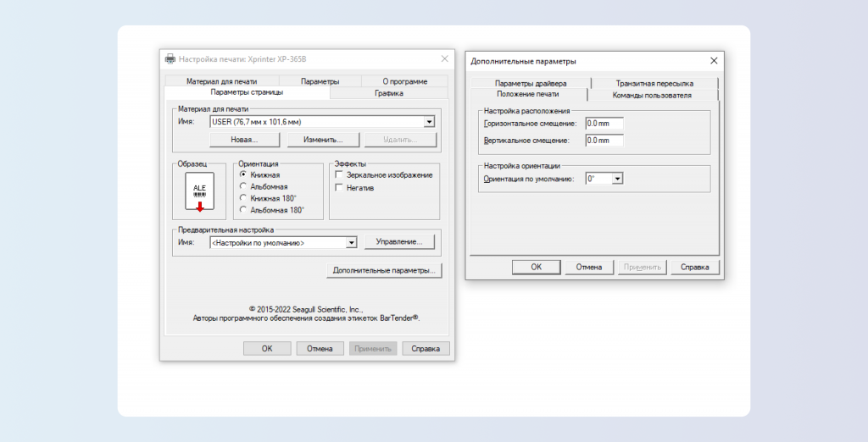This screenshot has width=868, height=442.
Task: Click the label sample preview image
Action: pos(199,191)
